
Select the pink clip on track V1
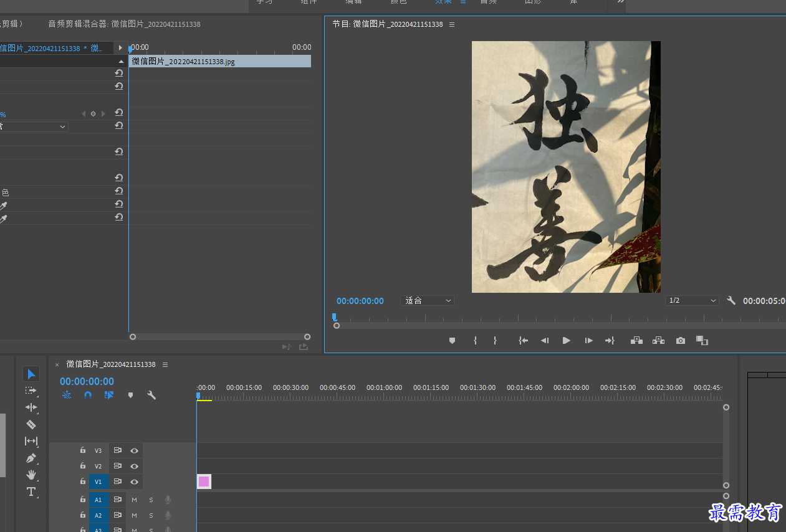(x=204, y=482)
